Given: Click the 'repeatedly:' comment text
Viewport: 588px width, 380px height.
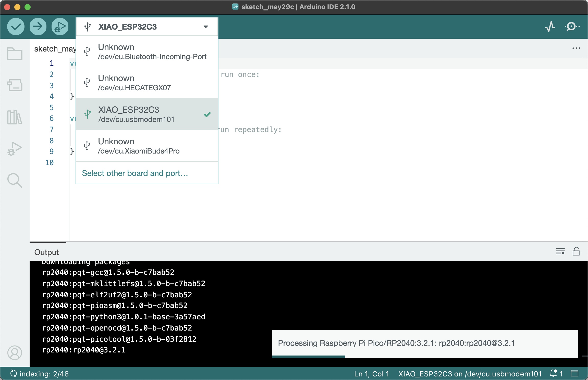Looking at the screenshot, I should [x=258, y=130].
